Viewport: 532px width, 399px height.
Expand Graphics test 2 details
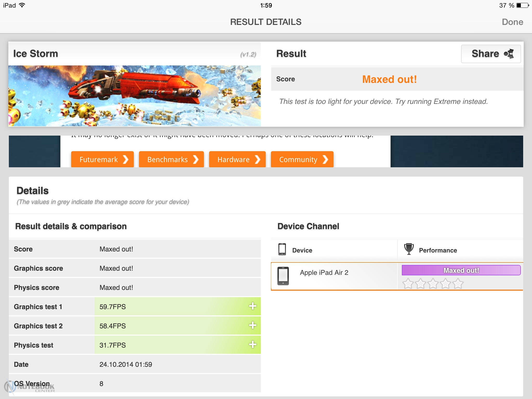[252, 325]
